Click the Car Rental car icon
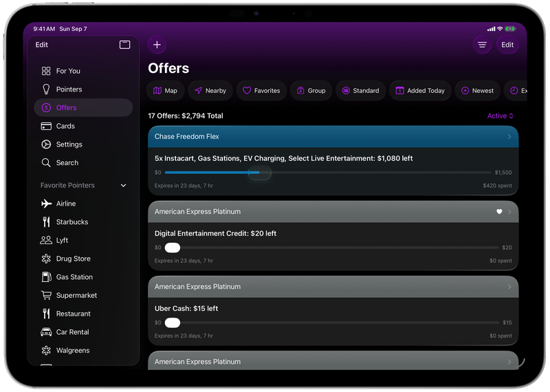 coord(46,332)
